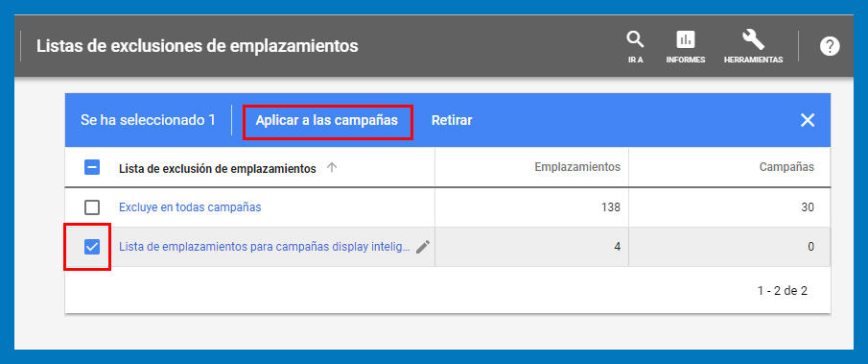
Task: Click the 1 - 2 de 2 pagination text
Action: [783, 291]
